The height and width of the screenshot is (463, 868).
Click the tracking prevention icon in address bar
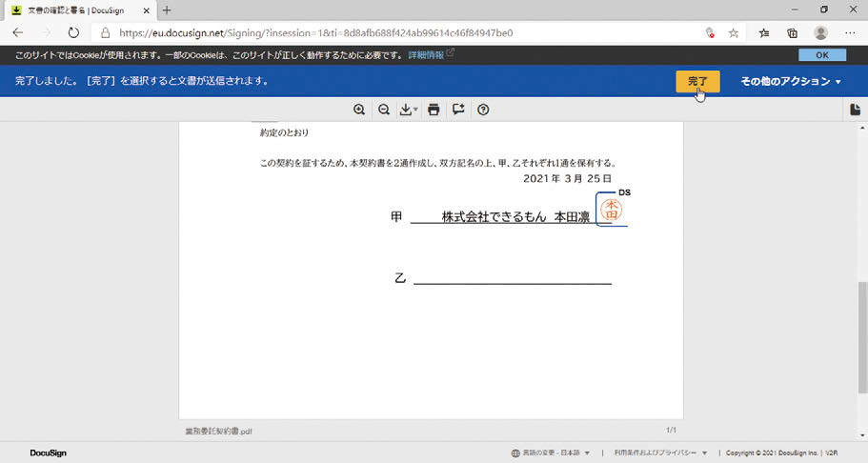(710, 33)
